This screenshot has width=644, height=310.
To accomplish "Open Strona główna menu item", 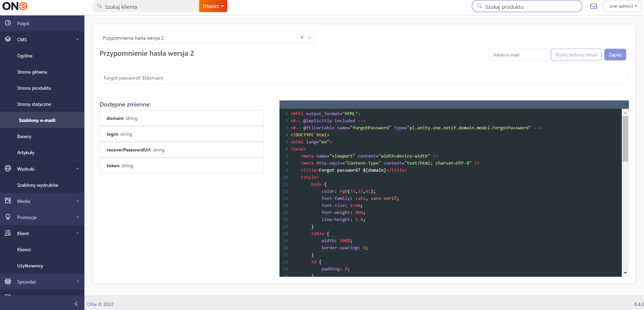I will coord(32,72).
